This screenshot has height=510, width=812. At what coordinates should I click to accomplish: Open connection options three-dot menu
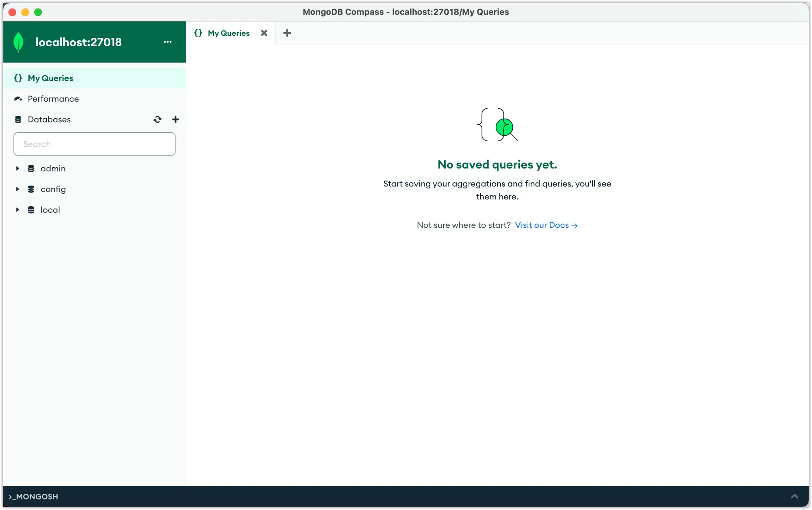coord(168,42)
